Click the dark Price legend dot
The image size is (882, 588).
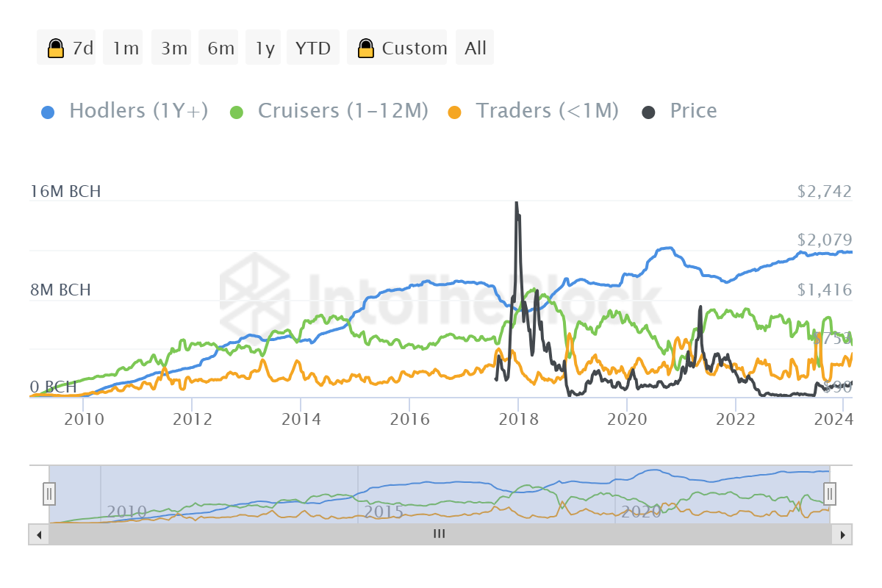pyautogui.click(x=649, y=112)
